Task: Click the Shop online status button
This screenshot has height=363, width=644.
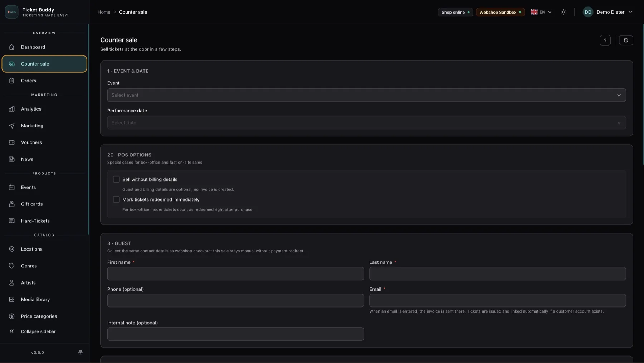Action: (x=455, y=12)
